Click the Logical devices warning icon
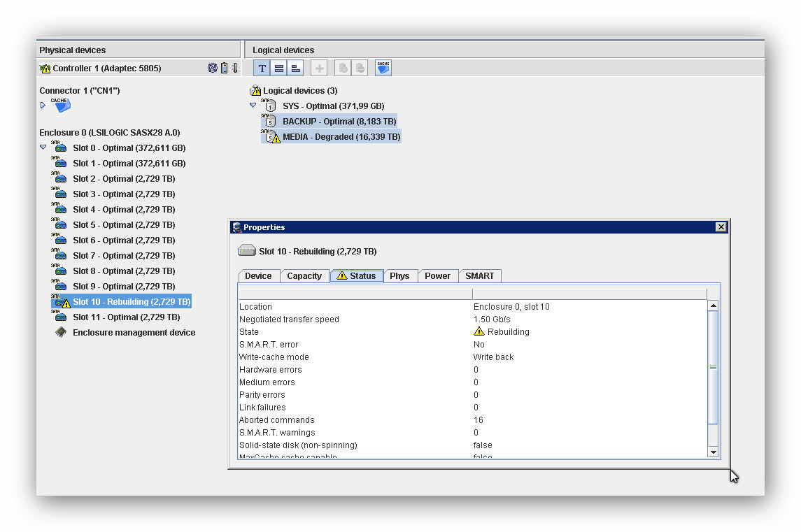The height and width of the screenshot is (532, 801). coord(255,91)
